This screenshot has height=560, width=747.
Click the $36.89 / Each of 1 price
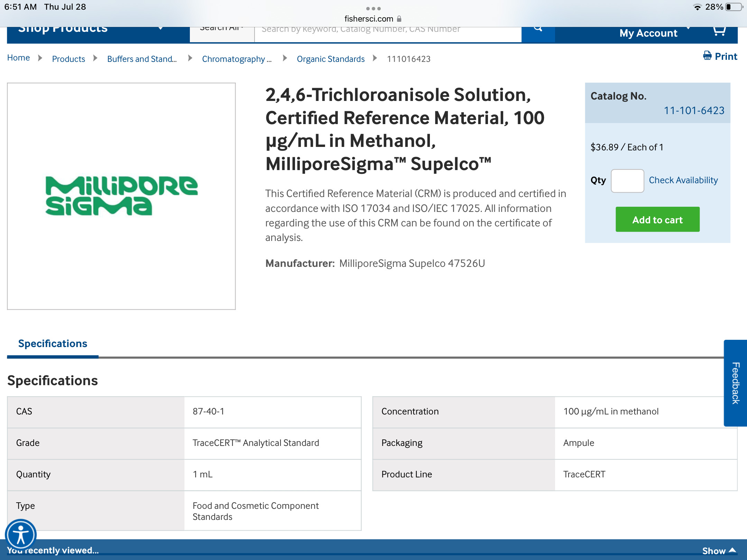(627, 147)
